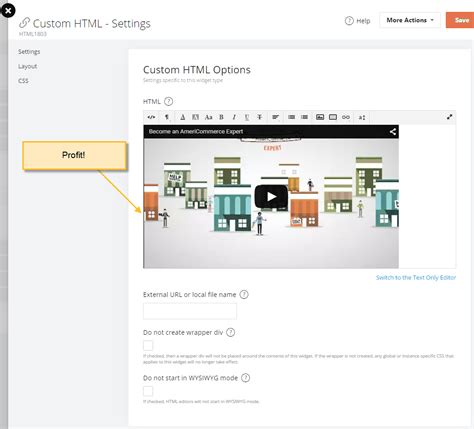Viewport: 474px width, 429px height.
Task: Click the insert image icon
Action: [320, 117]
